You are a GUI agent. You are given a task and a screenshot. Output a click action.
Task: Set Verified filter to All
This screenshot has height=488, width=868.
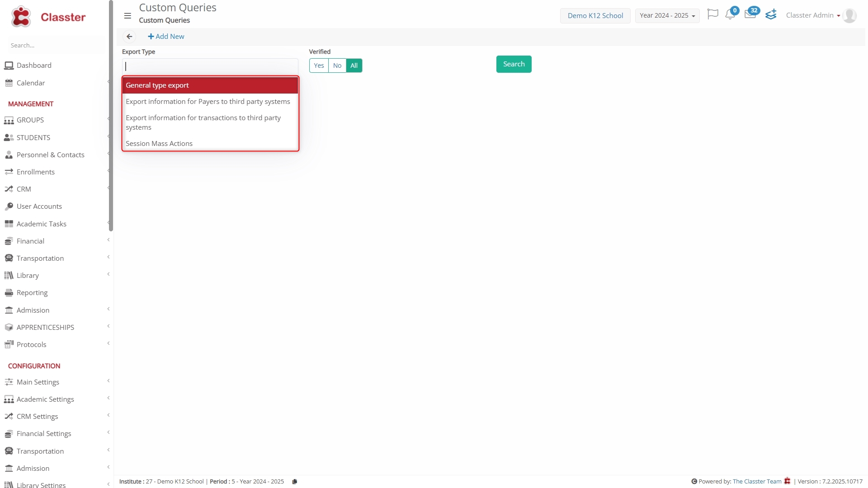click(354, 66)
